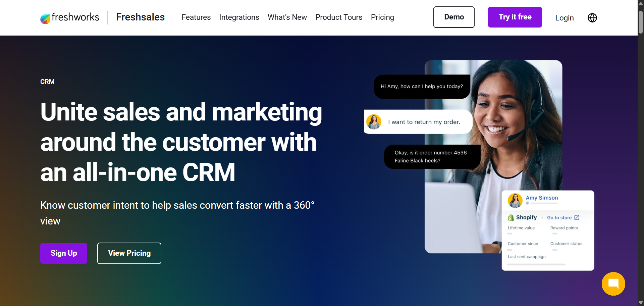Image resolution: width=644 pixels, height=306 pixels.
Task: Open the Integrations menu
Action: [239, 17]
